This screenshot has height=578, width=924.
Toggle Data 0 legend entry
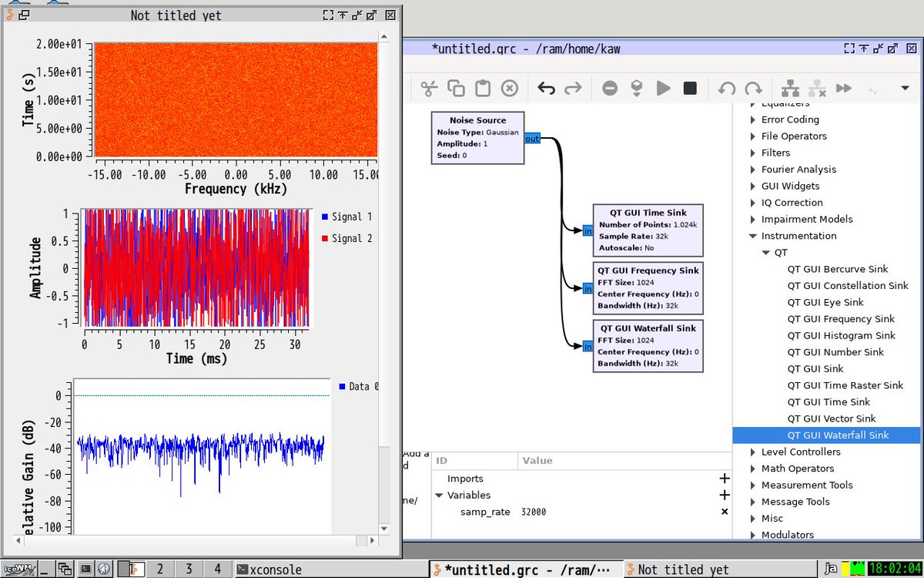pyautogui.click(x=359, y=386)
